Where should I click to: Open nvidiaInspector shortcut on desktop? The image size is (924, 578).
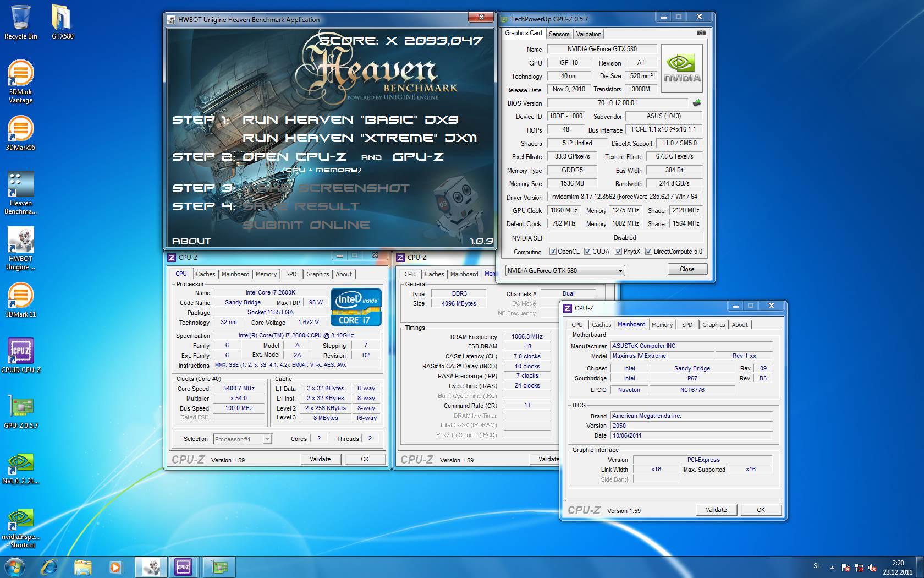[x=20, y=528]
